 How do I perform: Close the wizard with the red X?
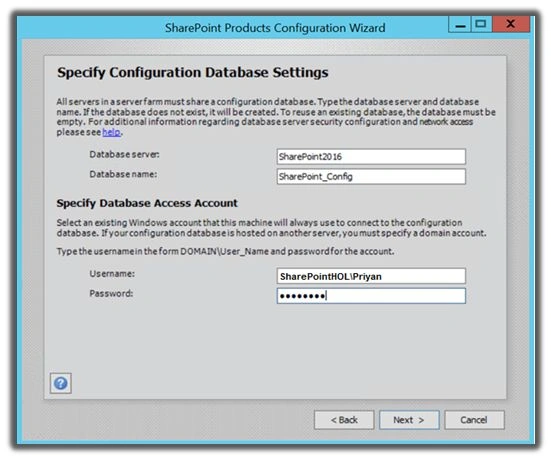coord(511,25)
